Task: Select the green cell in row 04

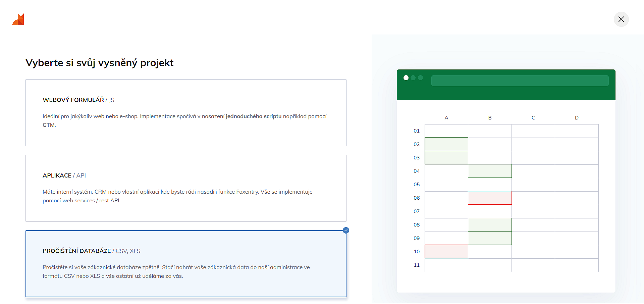Action: click(490, 171)
